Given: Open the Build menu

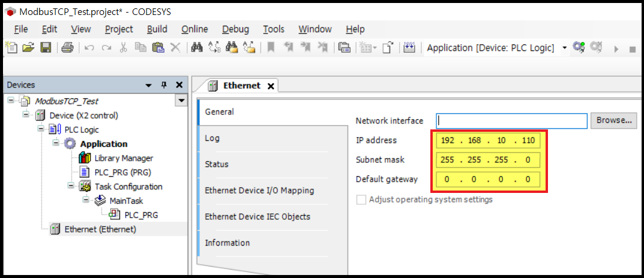Looking at the screenshot, I should (157, 29).
